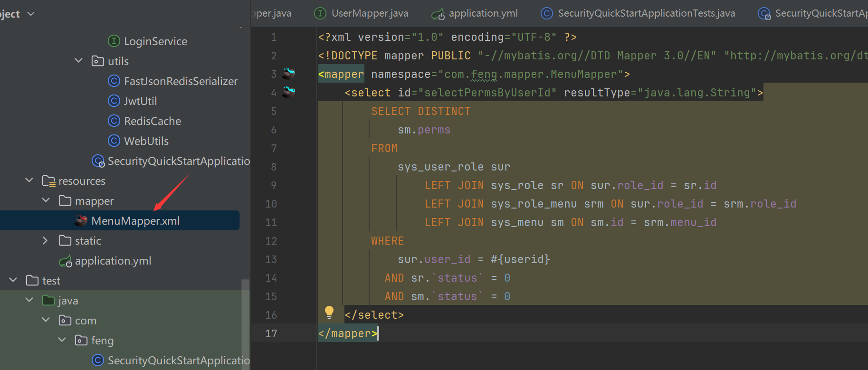The width and height of the screenshot is (868, 370).
Task: Click "sm.perms" column on line 6
Action: tap(424, 130)
